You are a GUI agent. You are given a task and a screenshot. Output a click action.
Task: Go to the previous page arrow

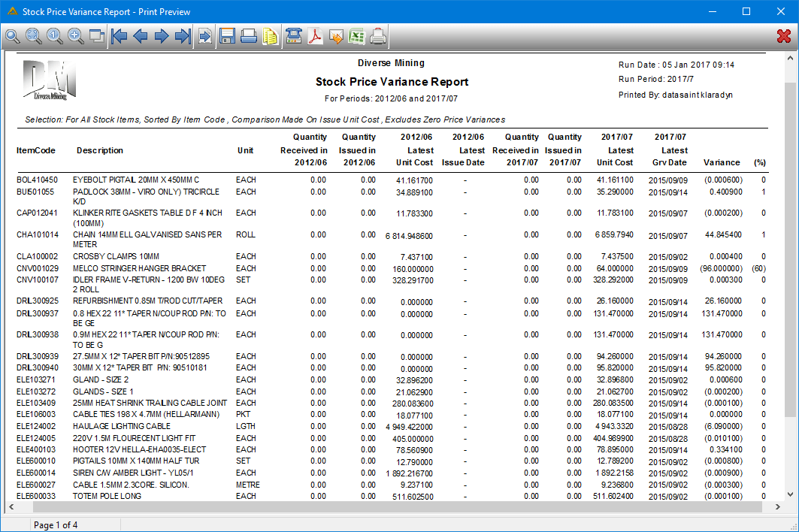140,36
